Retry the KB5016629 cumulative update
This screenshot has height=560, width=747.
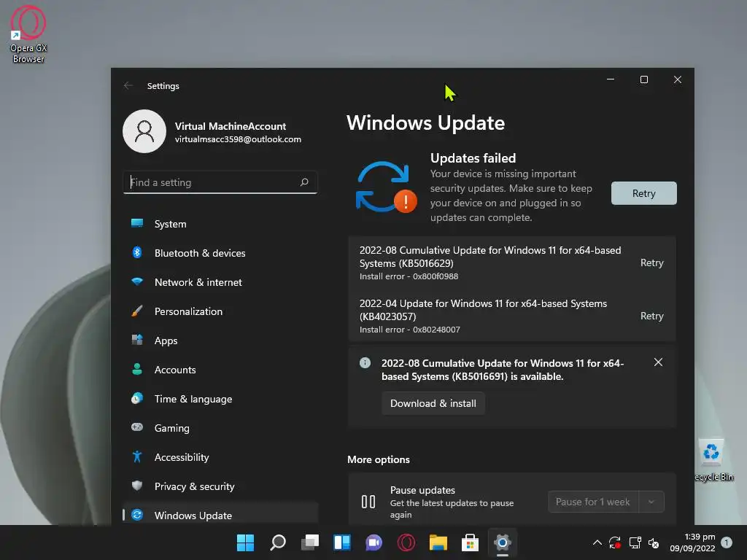(x=651, y=262)
